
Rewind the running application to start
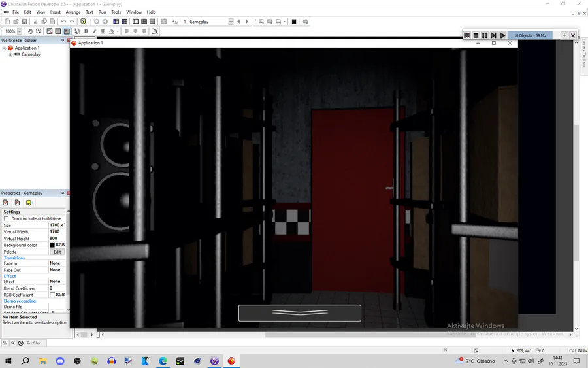tap(467, 35)
